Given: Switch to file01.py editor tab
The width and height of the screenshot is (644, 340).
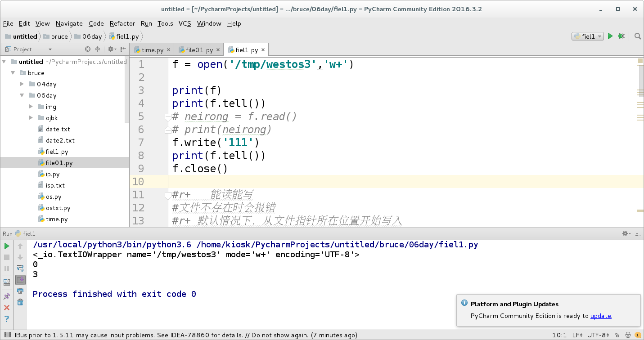Looking at the screenshot, I should (x=199, y=50).
